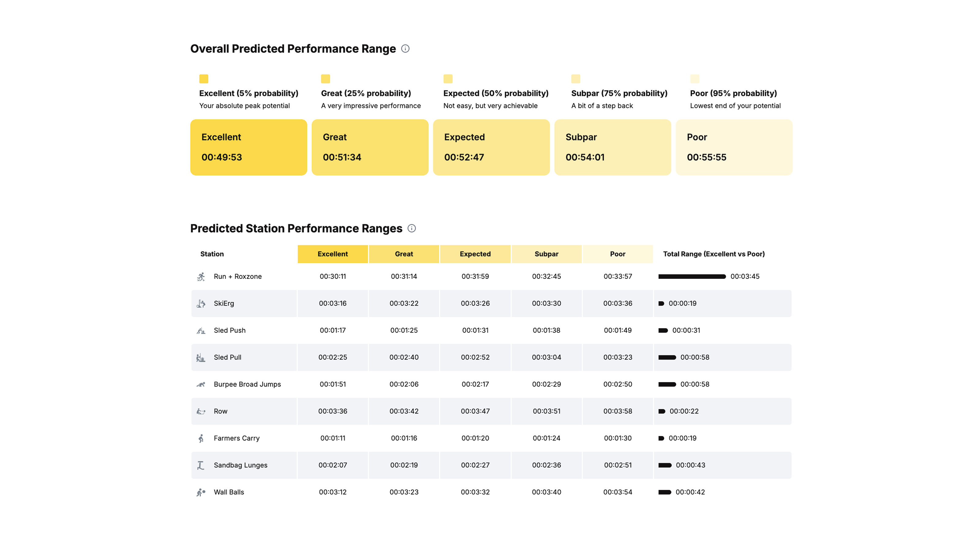Screen dimensions: 980x551
Task: Click the Sled Push station icon
Action: tap(201, 331)
